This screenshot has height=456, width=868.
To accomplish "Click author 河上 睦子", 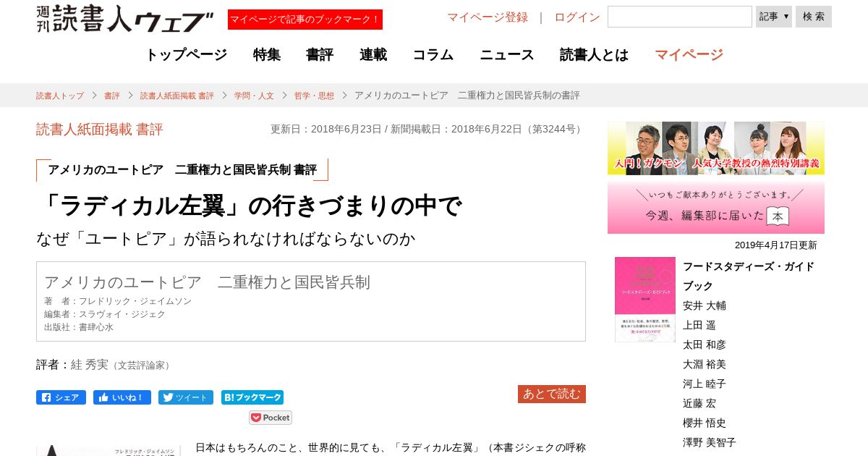I will [x=705, y=384].
